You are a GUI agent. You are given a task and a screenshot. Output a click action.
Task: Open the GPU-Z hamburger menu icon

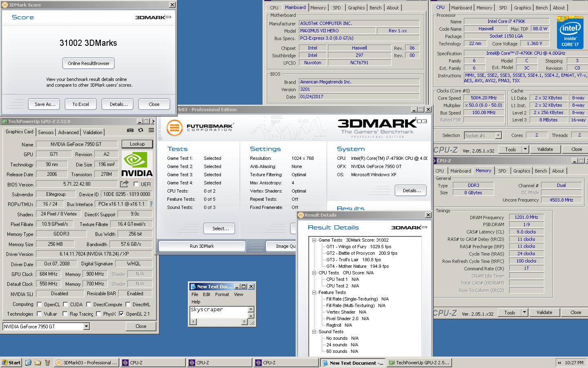click(x=151, y=130)
